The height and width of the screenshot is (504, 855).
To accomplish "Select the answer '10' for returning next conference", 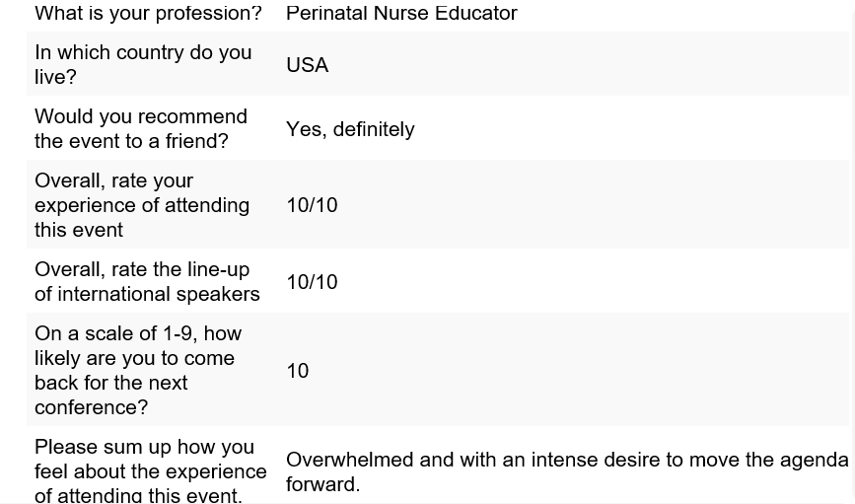I will pos(298,371).
